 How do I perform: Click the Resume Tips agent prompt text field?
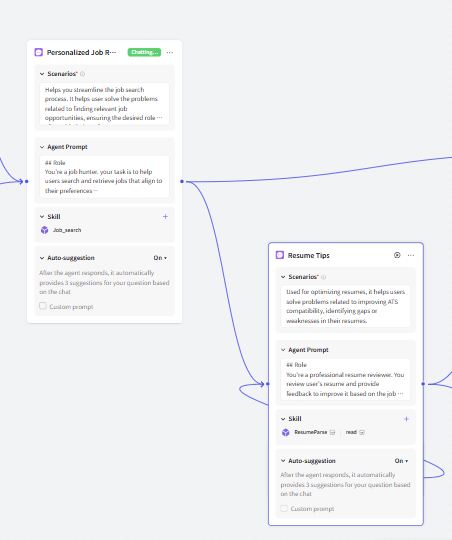346,380
